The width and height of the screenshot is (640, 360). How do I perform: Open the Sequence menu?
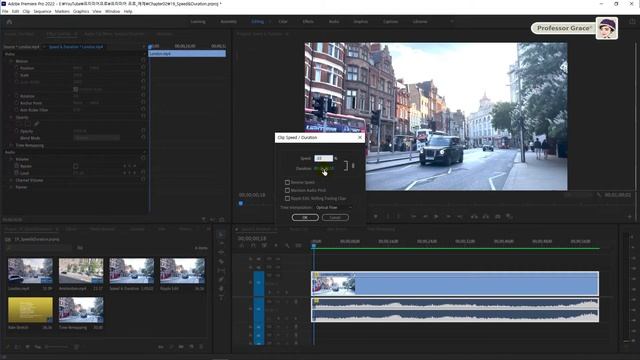point(42,11)
